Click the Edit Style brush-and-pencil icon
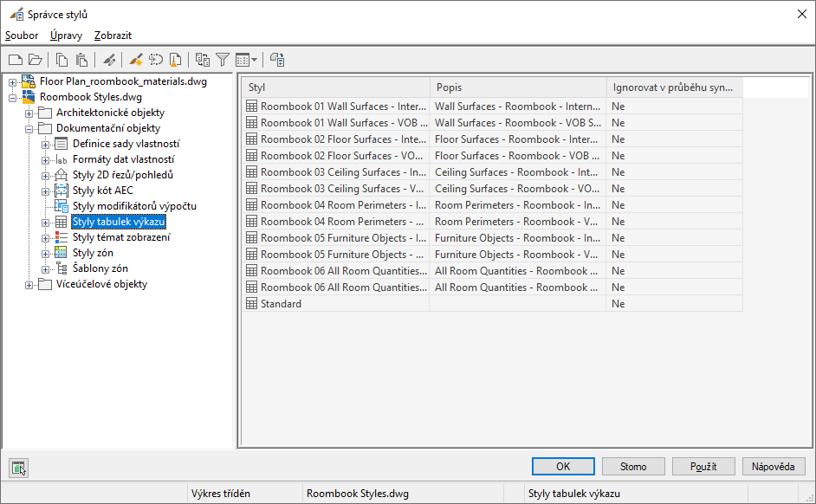Image resolution: width=816 pixels, height=504 pixels. tap(109, 60)
